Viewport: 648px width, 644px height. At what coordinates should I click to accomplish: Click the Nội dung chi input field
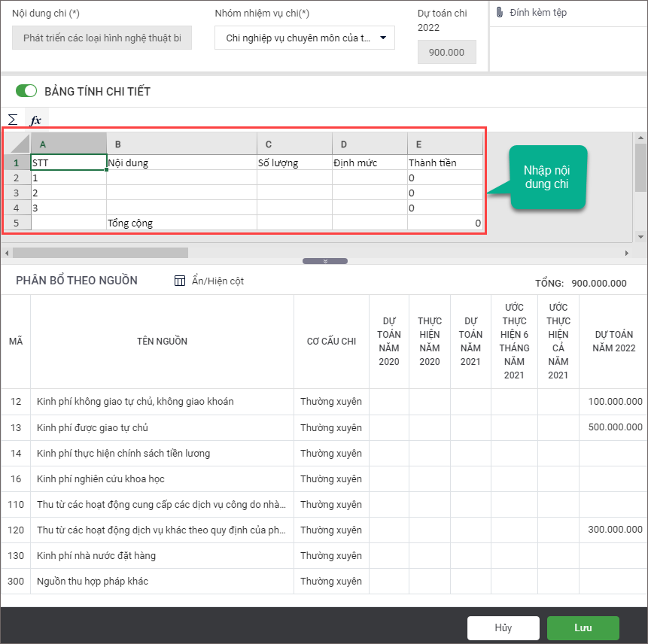coord(102,38)
